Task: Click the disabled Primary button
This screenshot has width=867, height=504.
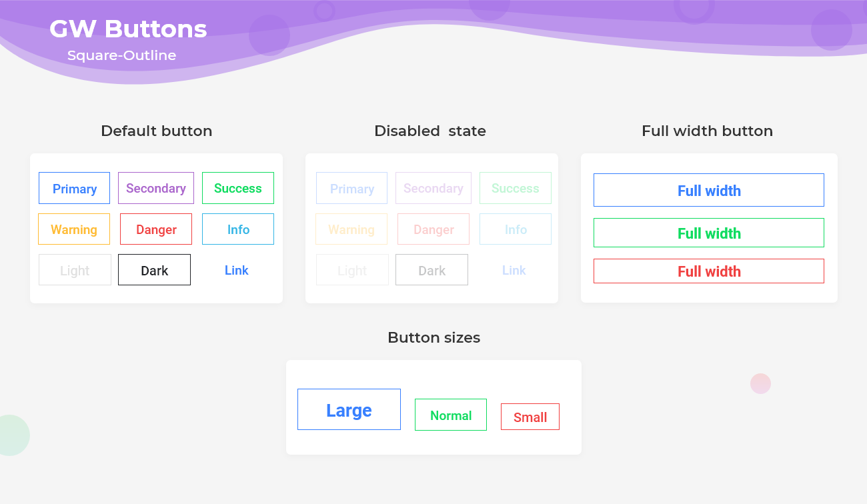Action: tap(351, 188)
